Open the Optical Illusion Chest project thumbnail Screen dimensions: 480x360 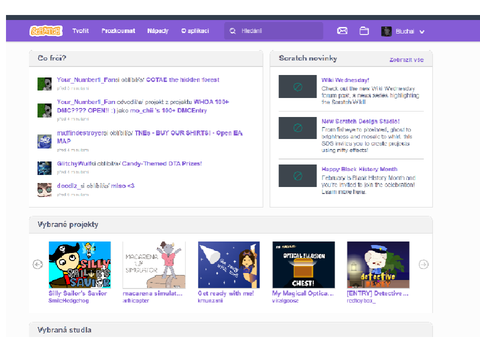pyautogui.click(x=303, y=265)
